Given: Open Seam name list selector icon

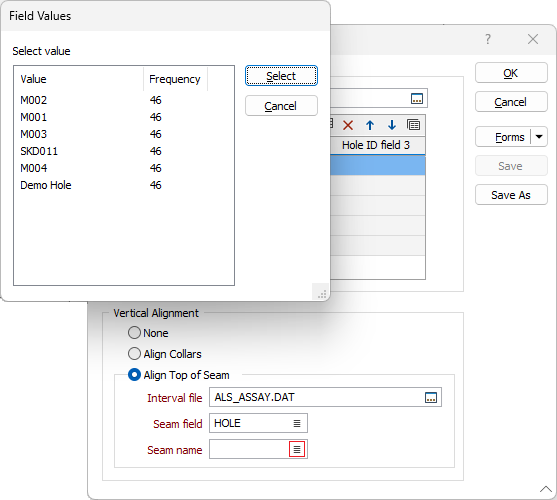Looking at the screenshot, I should 297,450.
